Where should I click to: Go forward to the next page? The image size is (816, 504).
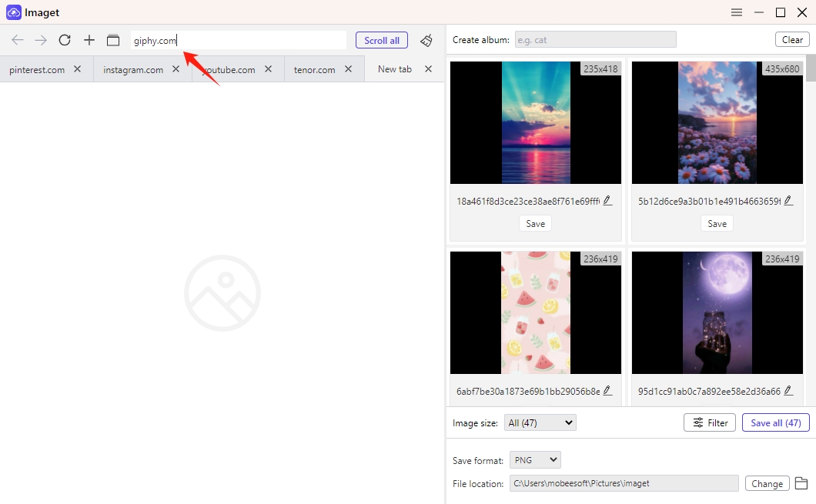[41, 40]
